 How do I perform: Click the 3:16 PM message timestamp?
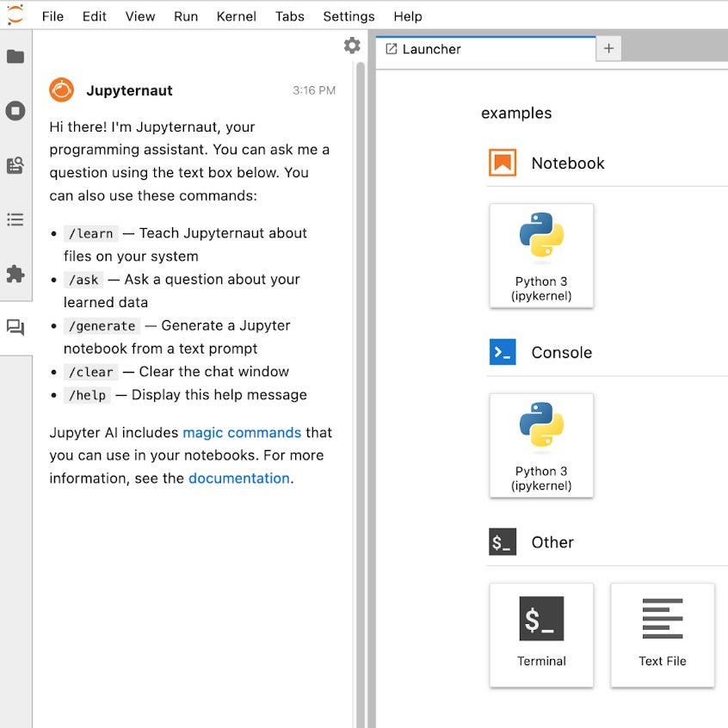[x=314, y=90]
